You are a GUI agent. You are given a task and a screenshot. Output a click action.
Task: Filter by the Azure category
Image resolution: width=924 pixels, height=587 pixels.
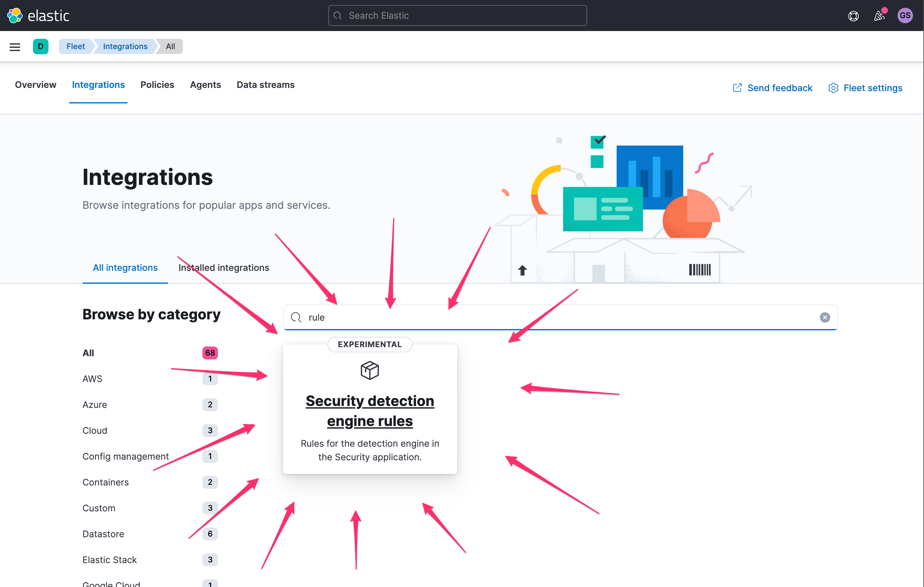pos(95,404)
